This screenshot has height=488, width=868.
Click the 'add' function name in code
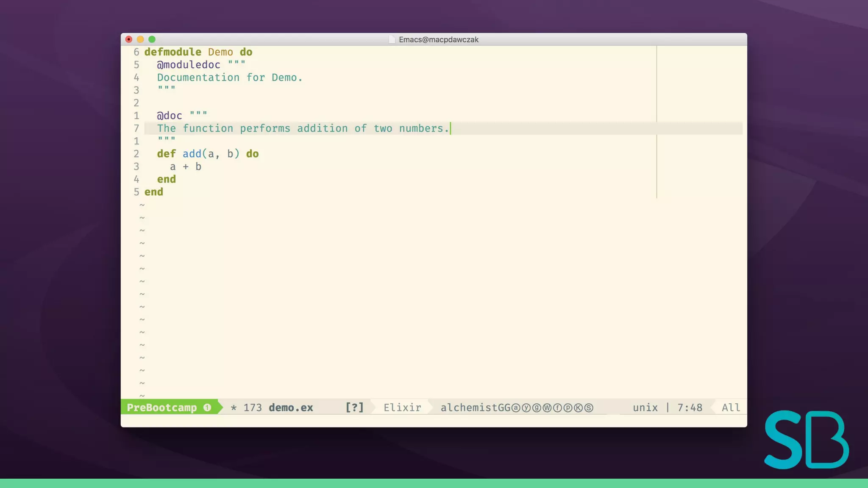click(x=192, y=154)
